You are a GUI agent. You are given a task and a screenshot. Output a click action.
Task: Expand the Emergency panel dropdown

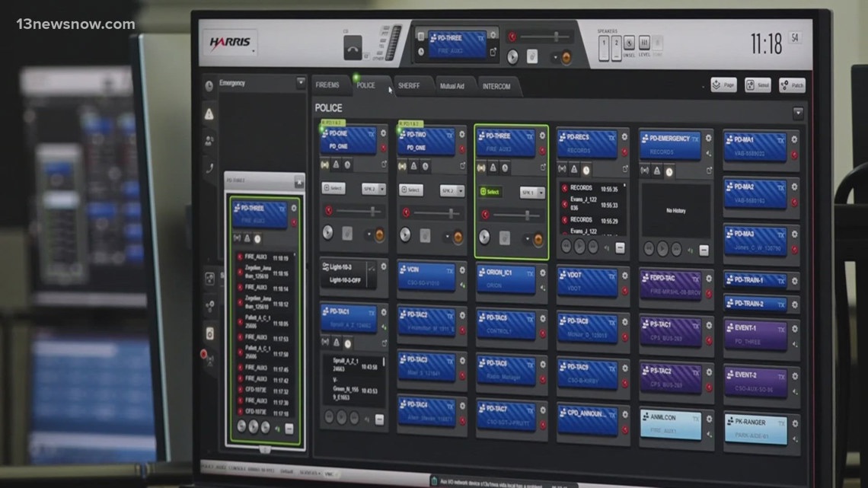(x=301, y=83)
